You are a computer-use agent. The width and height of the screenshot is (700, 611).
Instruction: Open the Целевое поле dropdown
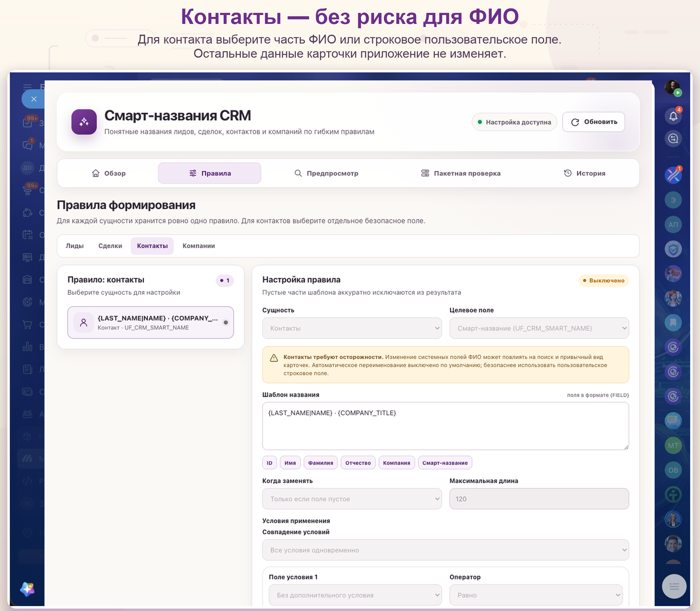coord(539,328)
